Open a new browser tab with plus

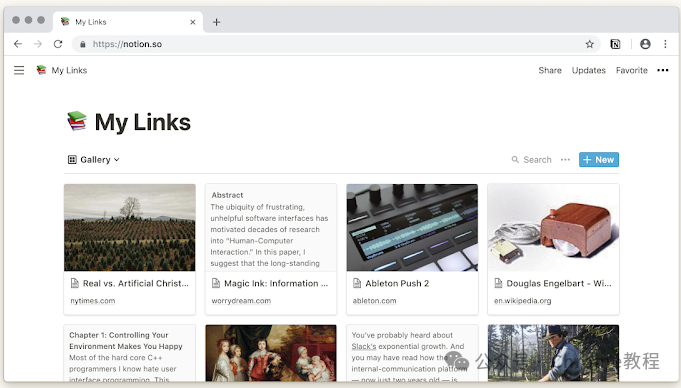(216, 22)
